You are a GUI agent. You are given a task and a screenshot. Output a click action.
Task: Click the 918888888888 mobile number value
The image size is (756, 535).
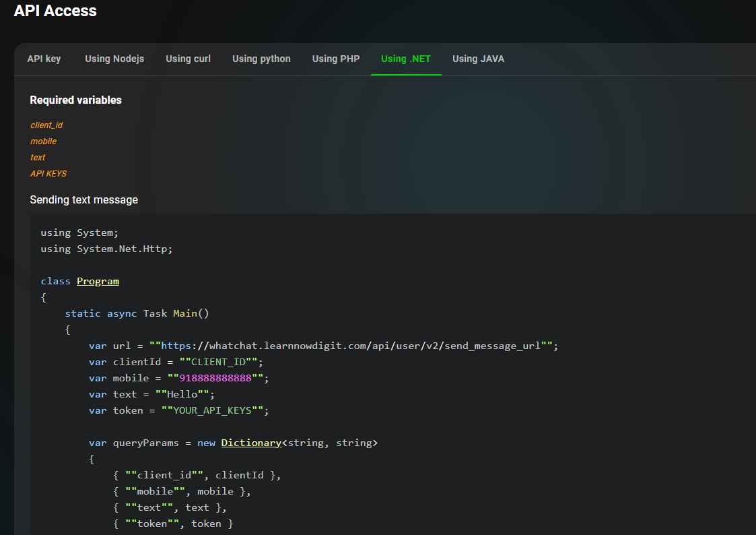[215, 378]
